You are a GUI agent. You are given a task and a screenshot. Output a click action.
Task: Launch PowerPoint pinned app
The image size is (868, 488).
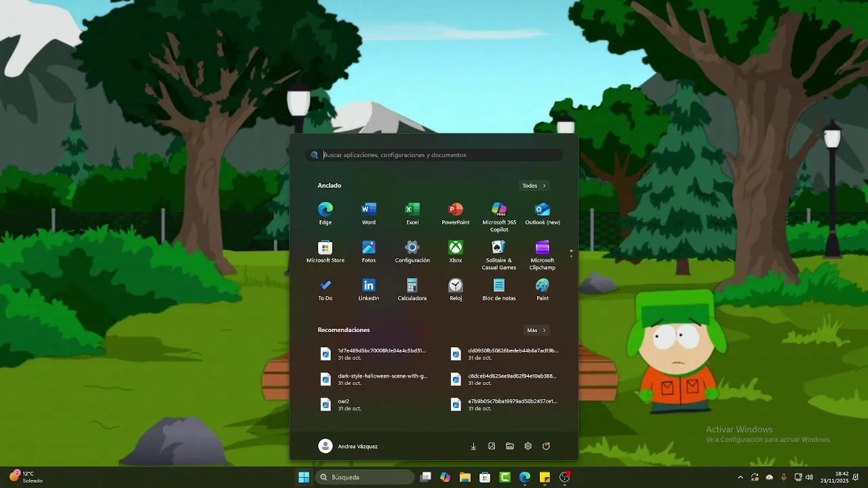tap(456, 213)
